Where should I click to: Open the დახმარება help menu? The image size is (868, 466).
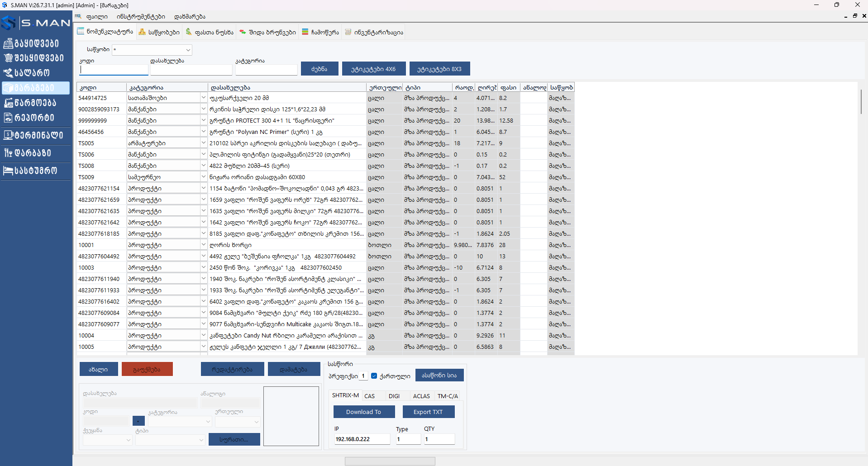[x=190, y=17]
